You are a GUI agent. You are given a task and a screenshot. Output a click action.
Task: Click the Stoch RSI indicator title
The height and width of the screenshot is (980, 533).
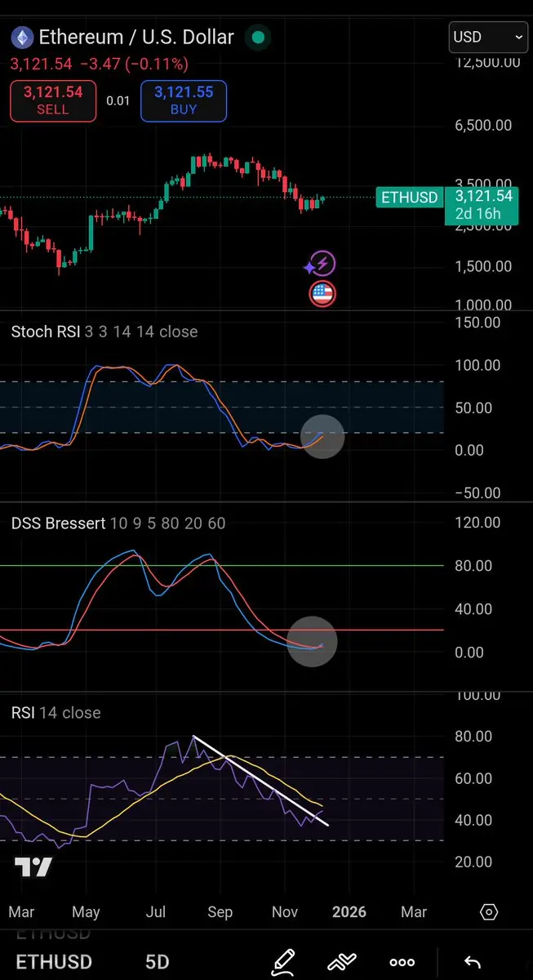point(104,332)
